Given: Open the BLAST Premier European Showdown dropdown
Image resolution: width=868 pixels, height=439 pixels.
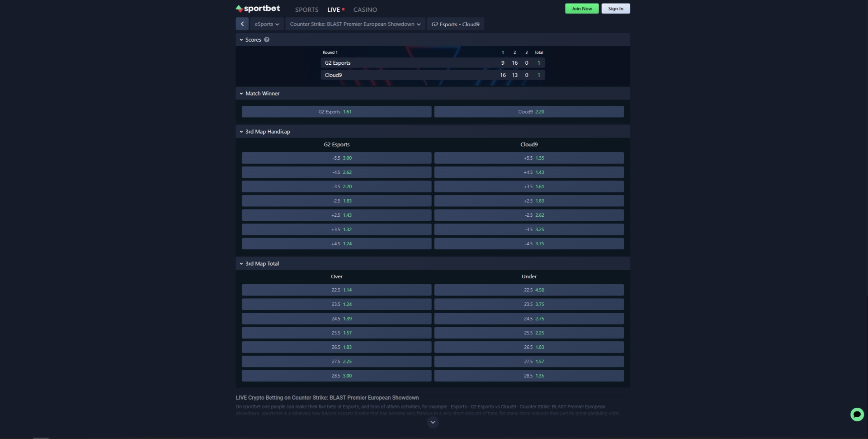Looking at the screenshot, I should 355,24.
